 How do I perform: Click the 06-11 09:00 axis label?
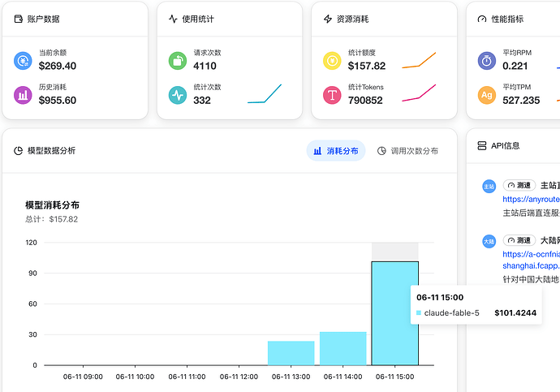coord(83,377)
